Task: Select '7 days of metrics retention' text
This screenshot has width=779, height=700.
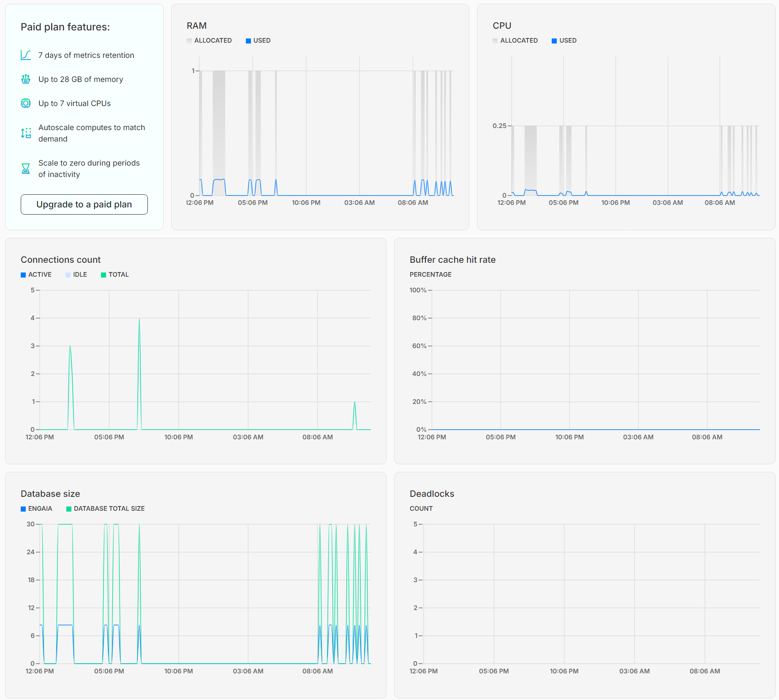Action: click(x=86, y=55)
